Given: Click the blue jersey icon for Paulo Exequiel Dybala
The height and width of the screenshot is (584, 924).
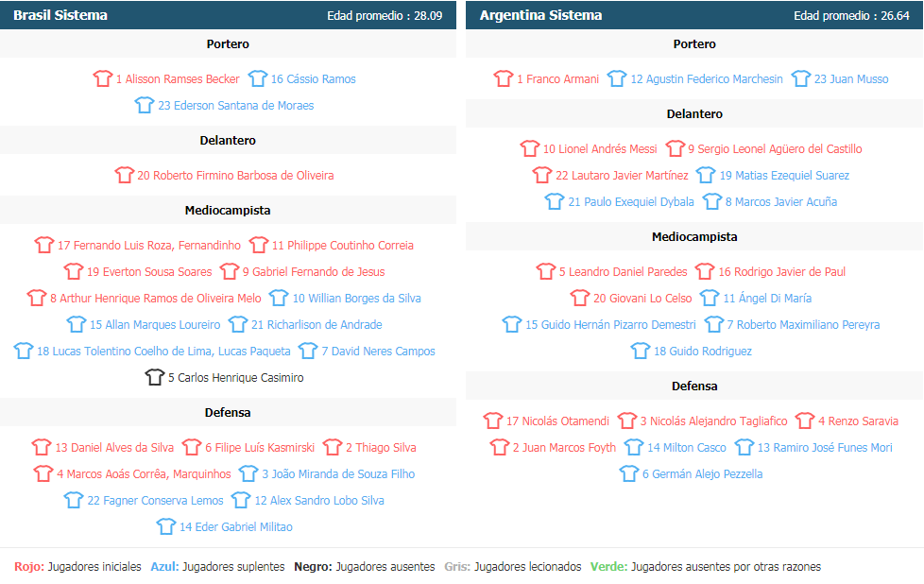Looking at the screenshot, I should coord(555,202).
